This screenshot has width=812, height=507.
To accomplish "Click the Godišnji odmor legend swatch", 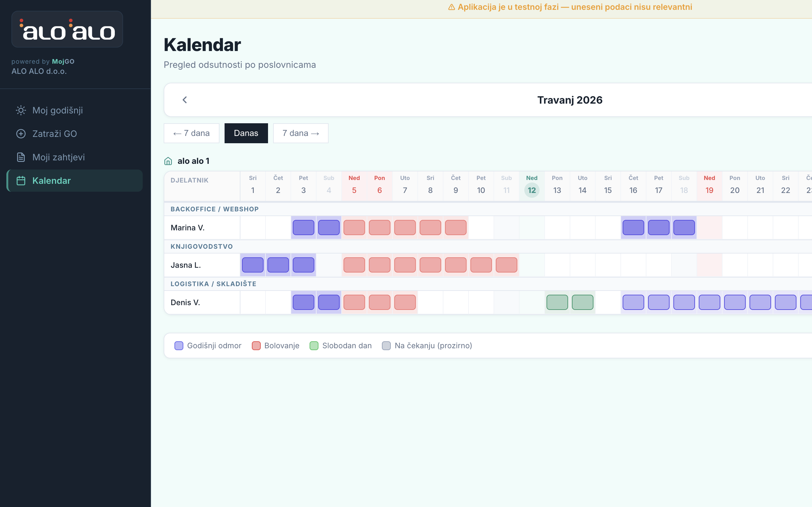I will pyautogui.click(x=179, y=346).
